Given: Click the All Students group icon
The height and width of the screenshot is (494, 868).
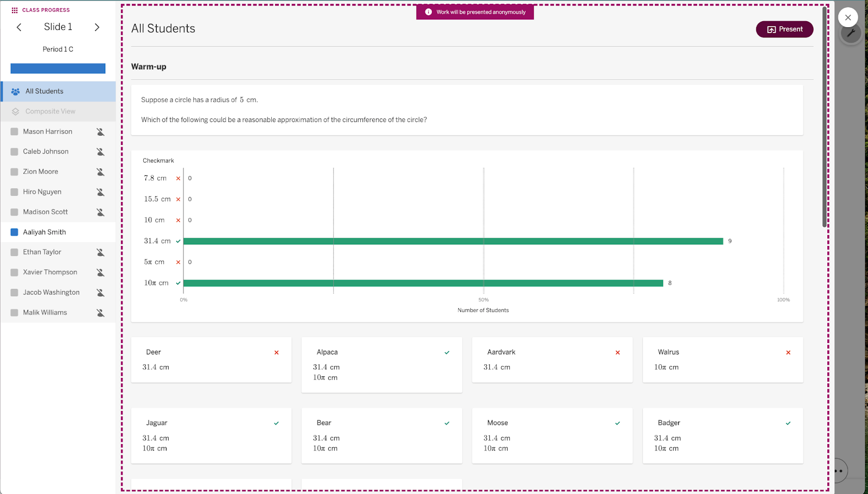Looking at the screenshot, I should [x=15, y=92].
